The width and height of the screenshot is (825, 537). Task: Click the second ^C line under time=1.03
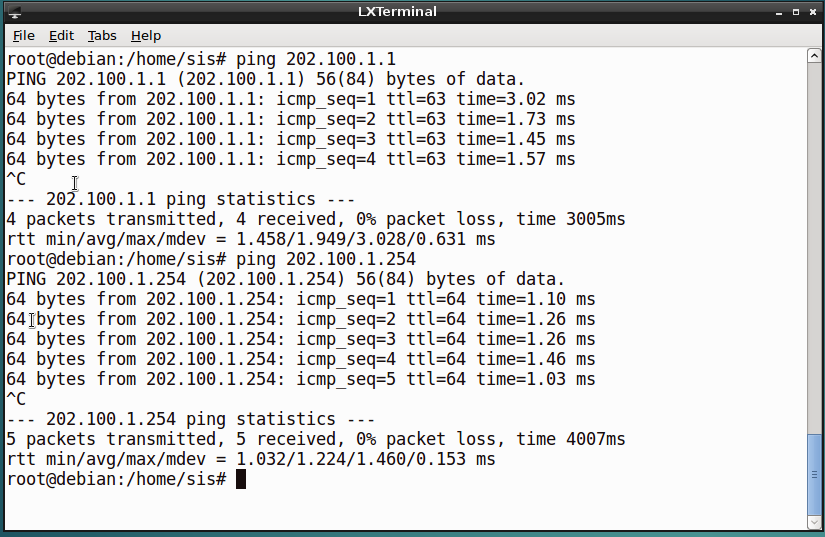tap(16, 399)
